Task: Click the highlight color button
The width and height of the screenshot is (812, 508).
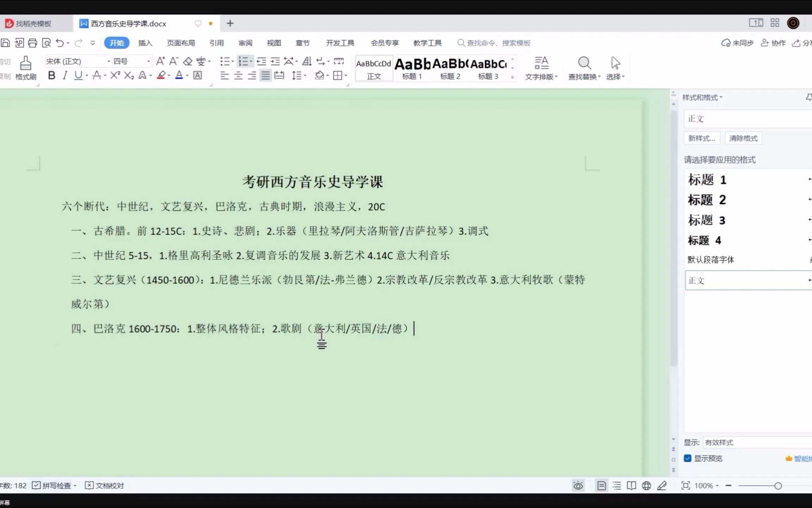Action: pyautogui.click(x=161, y=75)
